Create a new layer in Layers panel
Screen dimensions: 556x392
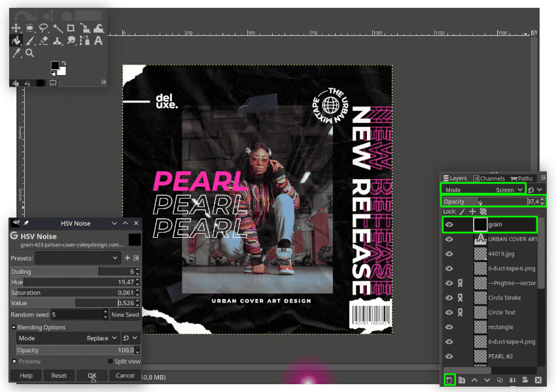(x=449, y=380)
